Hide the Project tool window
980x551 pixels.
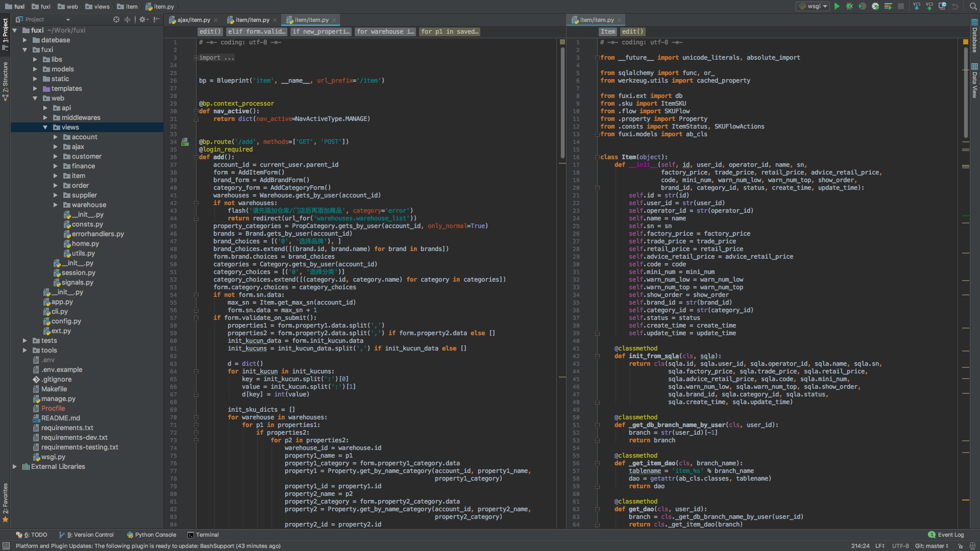(157, 19)
